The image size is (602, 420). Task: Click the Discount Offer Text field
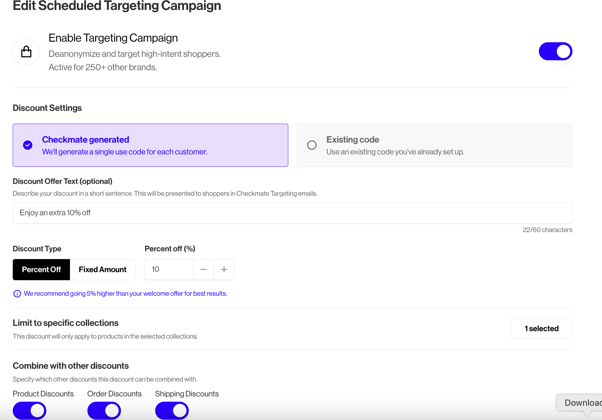tap(292, 213)
